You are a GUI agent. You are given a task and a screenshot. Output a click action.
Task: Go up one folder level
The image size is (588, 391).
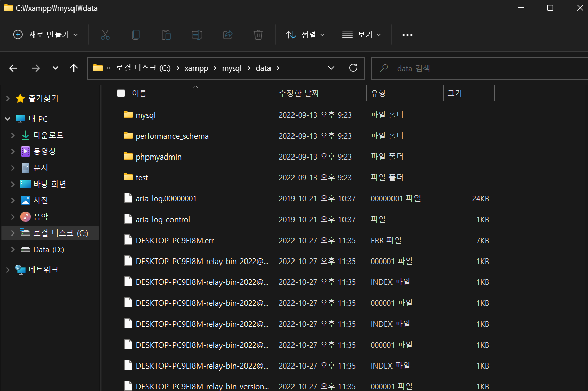(x=73, y=68)
